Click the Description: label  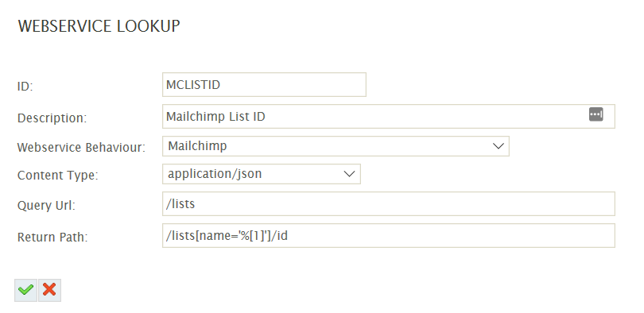pos(52,118)
